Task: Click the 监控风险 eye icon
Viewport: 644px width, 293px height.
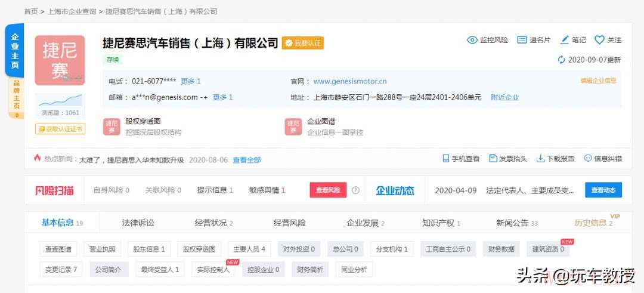Action: coord(472,40)
